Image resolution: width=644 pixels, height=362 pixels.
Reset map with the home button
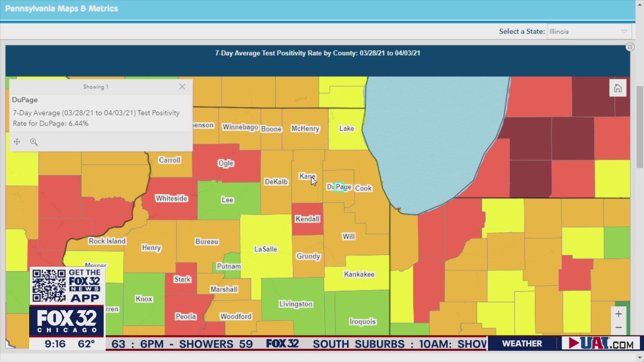tap(618, 88)
